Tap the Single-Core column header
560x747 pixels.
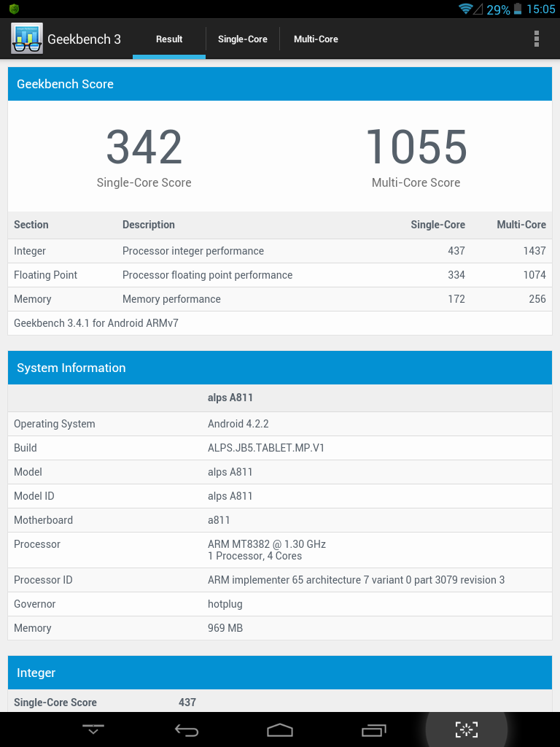tap(437, 225)
